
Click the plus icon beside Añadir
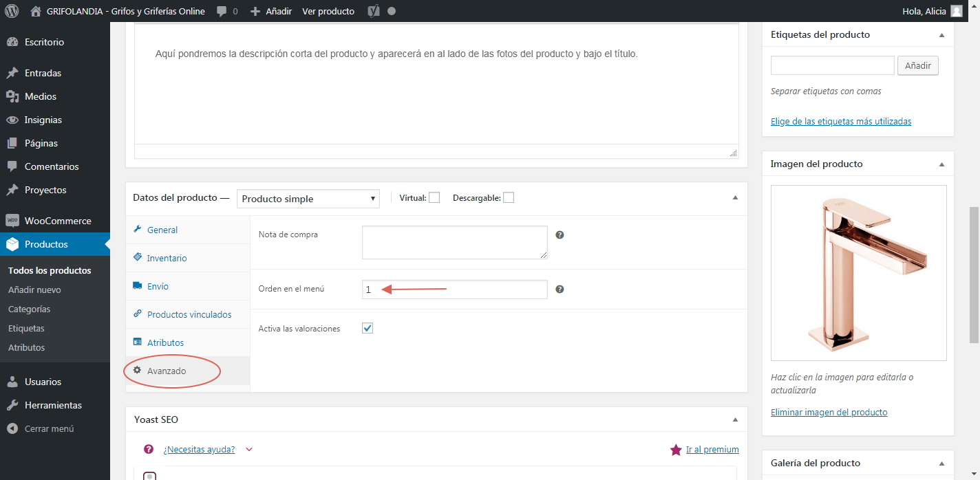click(255, 12)
